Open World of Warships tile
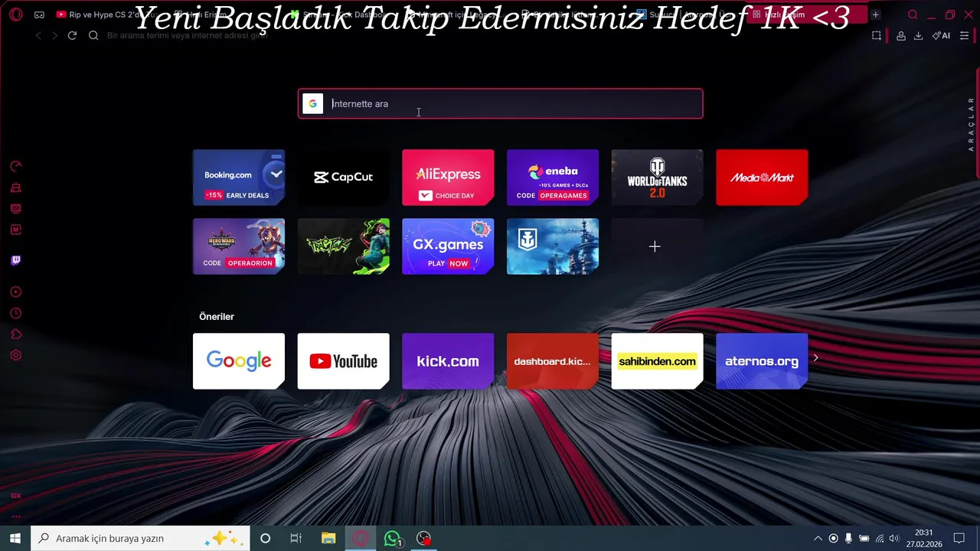980x551 pixels. [552, 246]
